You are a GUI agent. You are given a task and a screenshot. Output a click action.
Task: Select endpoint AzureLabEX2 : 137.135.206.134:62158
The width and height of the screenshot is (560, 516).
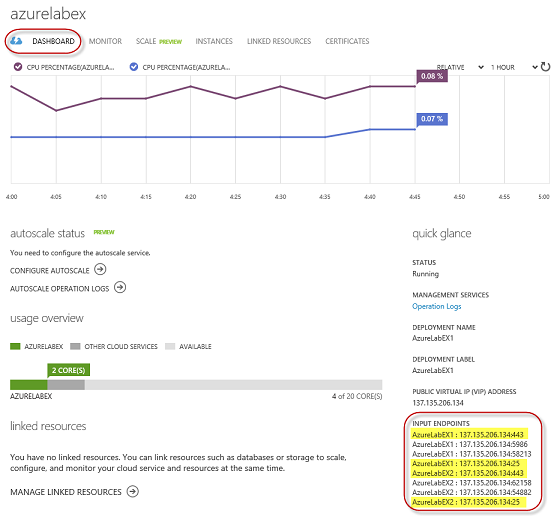pyautogui.click(x=472, y=483)
